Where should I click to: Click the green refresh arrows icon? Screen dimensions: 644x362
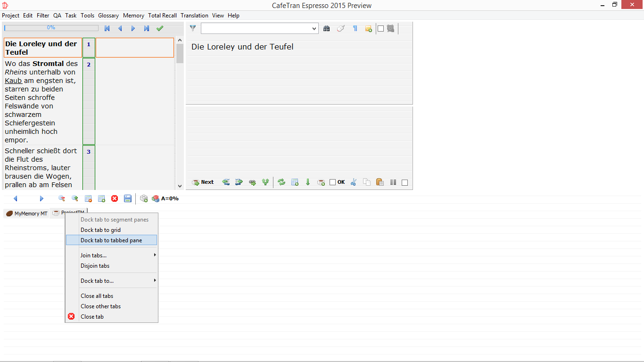(x=281, y=182)
